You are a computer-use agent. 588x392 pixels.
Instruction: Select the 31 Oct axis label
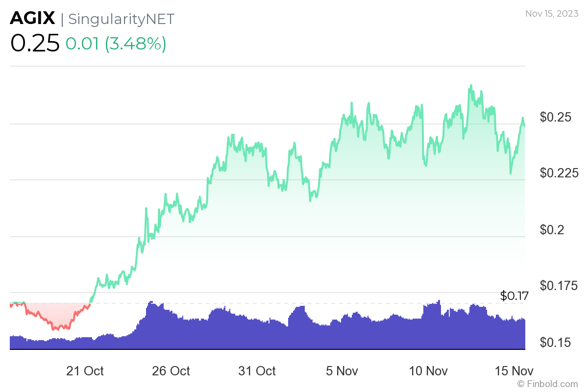257,371
